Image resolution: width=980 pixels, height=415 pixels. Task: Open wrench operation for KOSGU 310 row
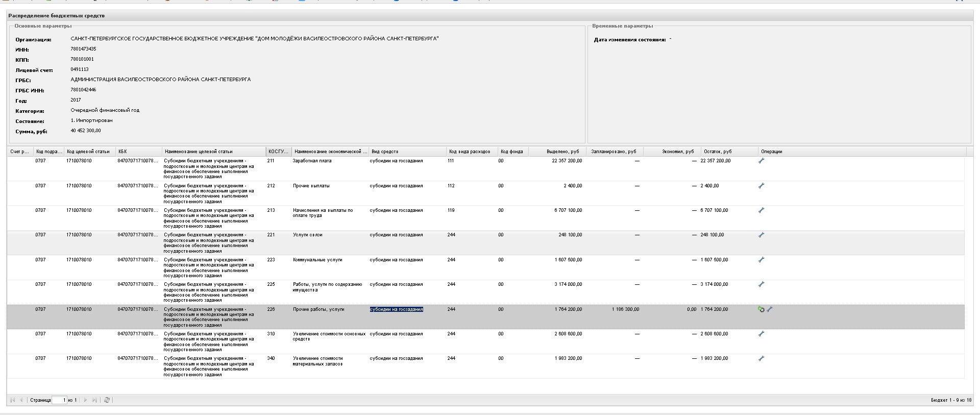tap(761, 334)
